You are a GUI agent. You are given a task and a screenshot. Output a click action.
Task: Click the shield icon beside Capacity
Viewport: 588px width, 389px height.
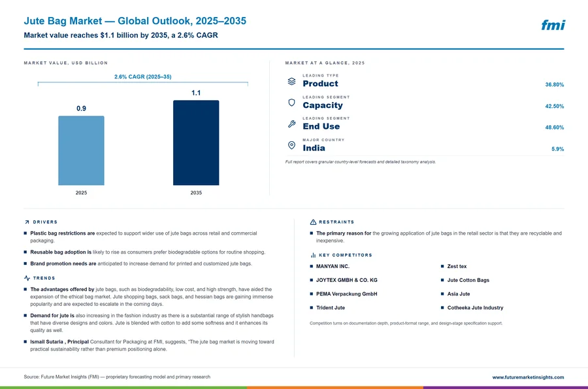tap(292, 103)
